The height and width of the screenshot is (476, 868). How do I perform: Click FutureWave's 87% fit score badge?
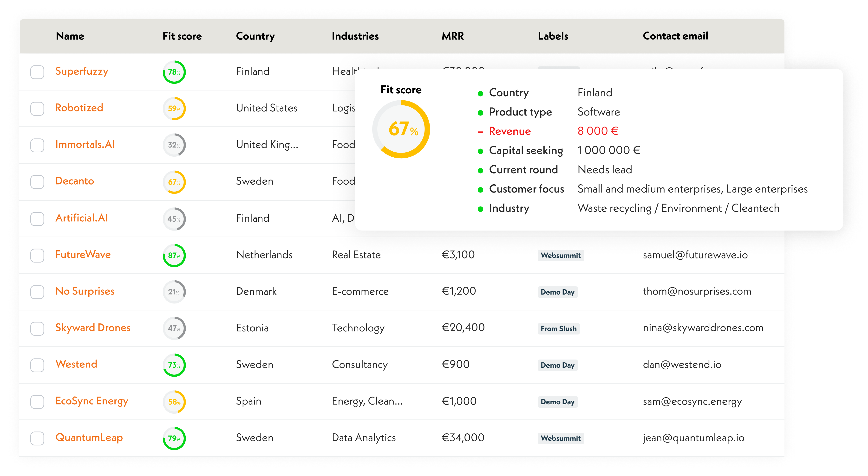click(x=174, y=255)
